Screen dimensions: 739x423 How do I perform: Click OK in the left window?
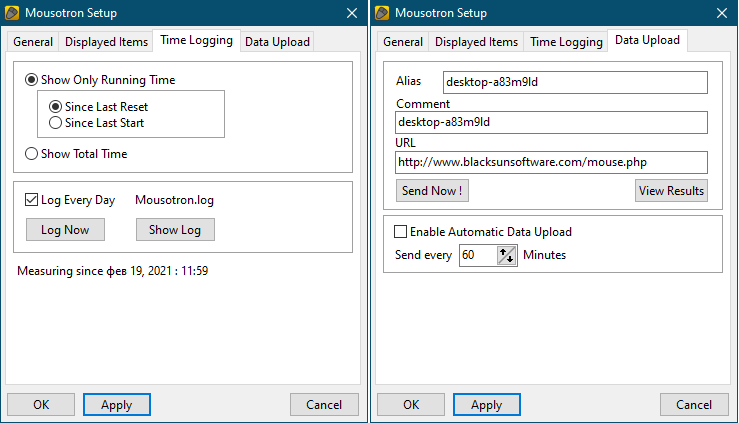(41, 405)
